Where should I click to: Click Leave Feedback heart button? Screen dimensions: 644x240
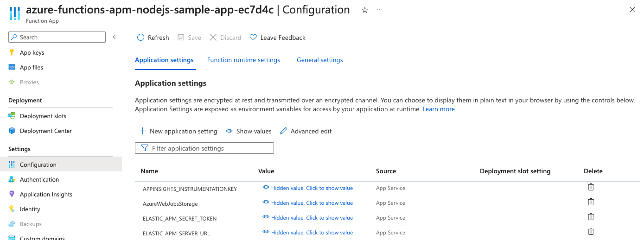(277, 38)
